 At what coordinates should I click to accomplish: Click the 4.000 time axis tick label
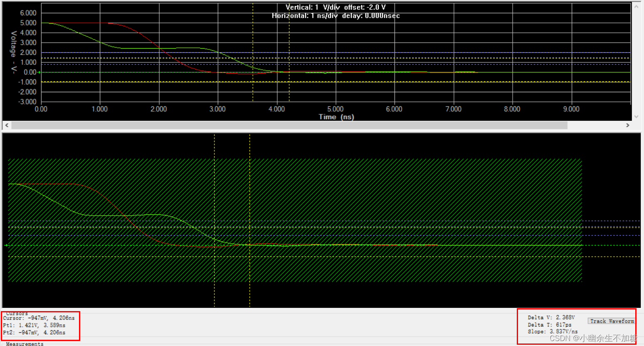point(276,109)
